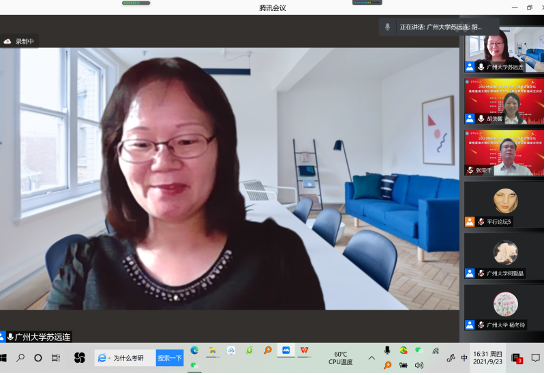Expand hidden system tray icons chevron

coord(371,358)
